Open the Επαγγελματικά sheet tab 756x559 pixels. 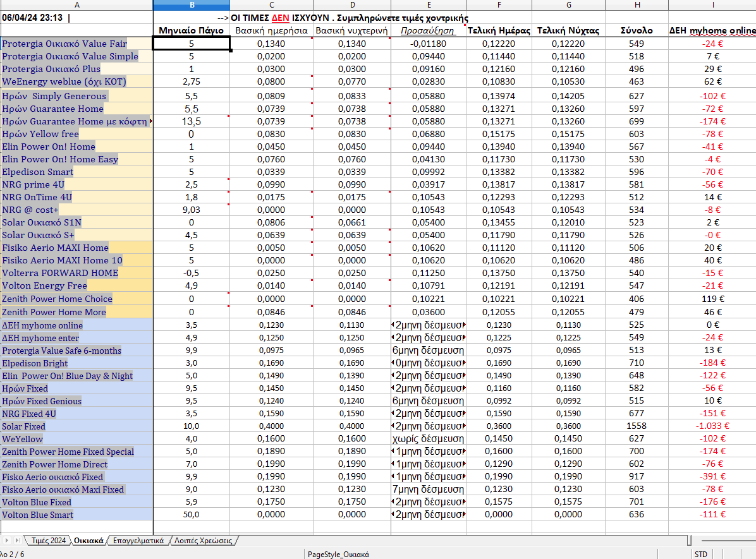[138, 541]
